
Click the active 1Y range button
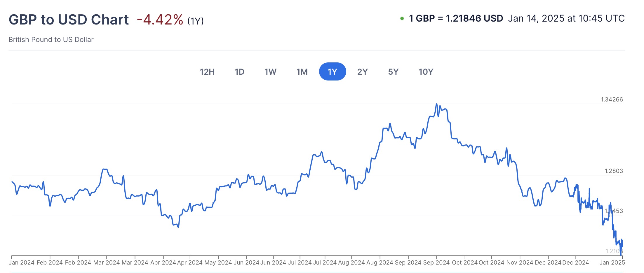tap(333, 72)
